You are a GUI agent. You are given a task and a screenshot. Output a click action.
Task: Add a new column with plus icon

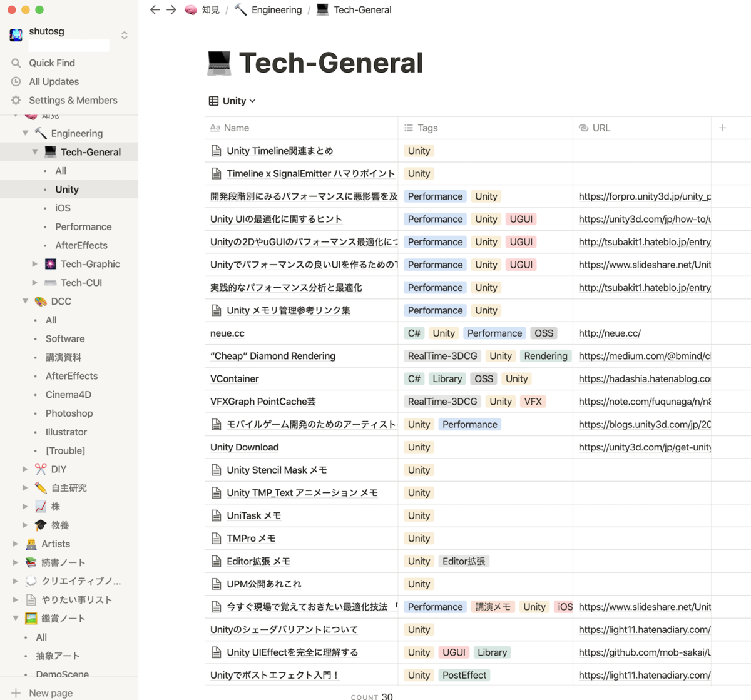[x=722, y=128]
